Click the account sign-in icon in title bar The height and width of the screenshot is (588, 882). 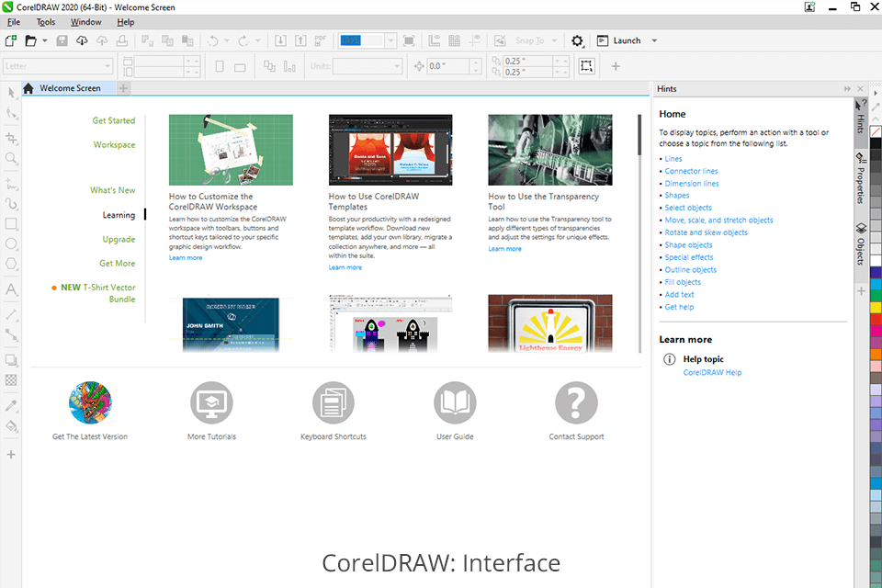tap(810, 6)
